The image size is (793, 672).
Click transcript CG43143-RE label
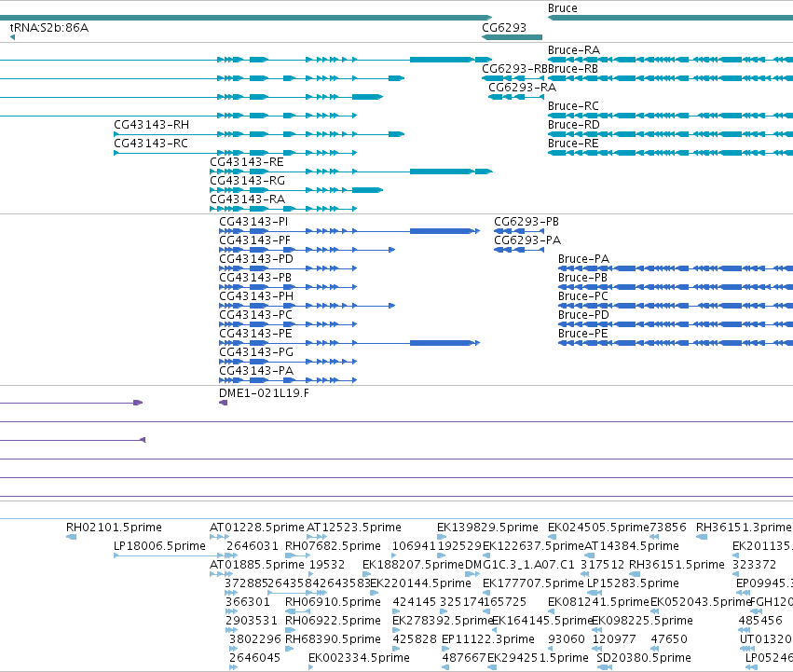(x=247, y=162)
